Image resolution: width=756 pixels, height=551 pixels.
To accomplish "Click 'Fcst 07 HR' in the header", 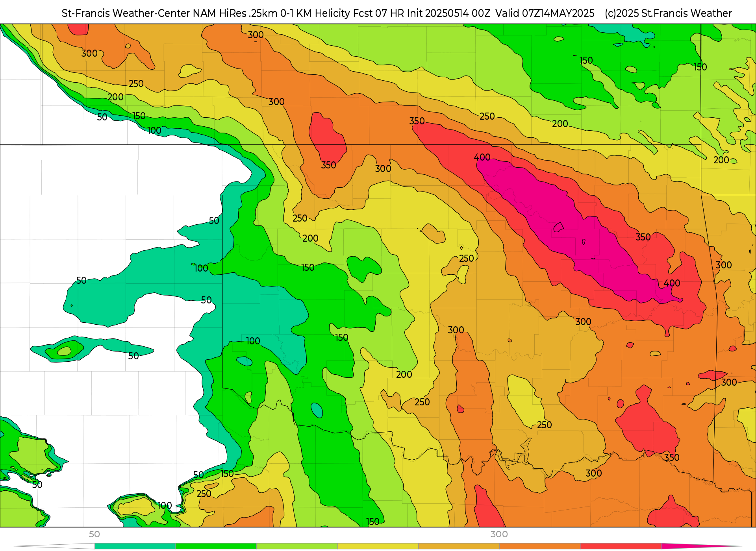I will tap(379, 13).
